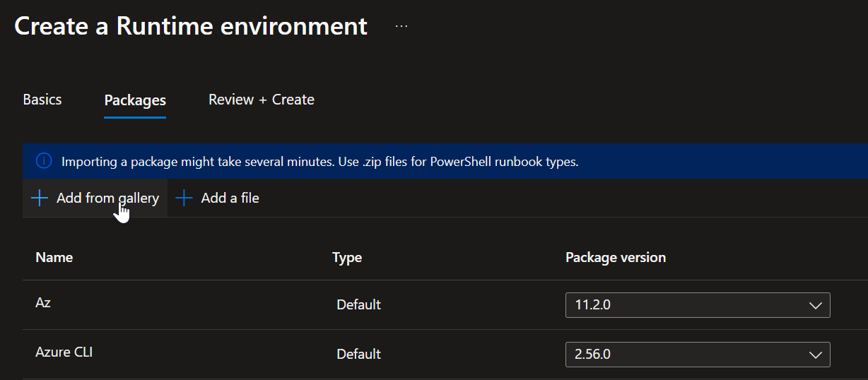The height and width of the screenshot is (380, 868).
Task: Select the Packages tab
Action: pos(135,101)
